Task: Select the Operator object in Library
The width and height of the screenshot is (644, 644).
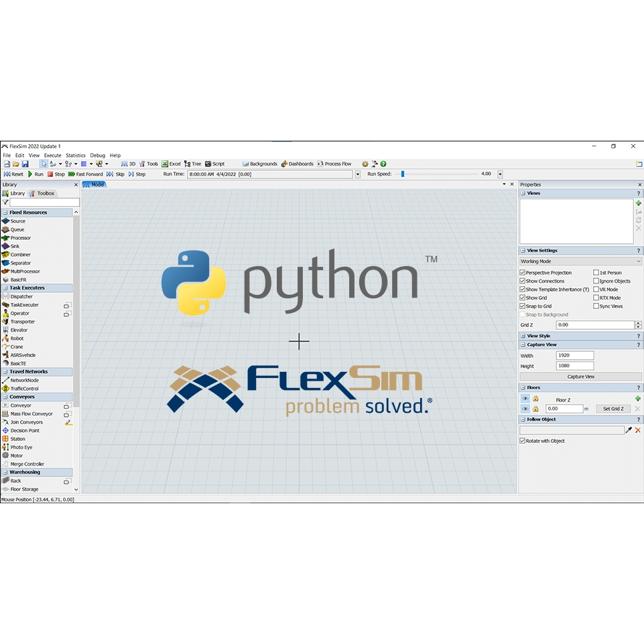Action: [x=15, y=314]
